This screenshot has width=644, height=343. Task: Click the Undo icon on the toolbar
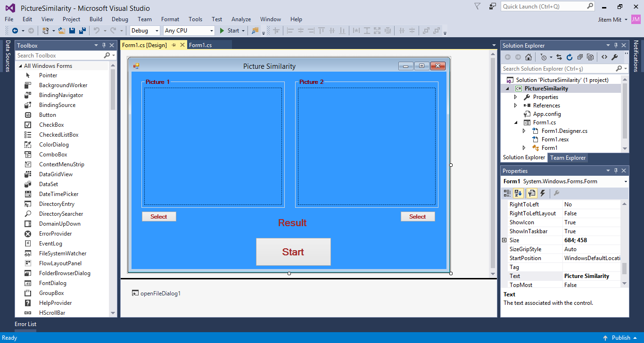coord(96,30)
